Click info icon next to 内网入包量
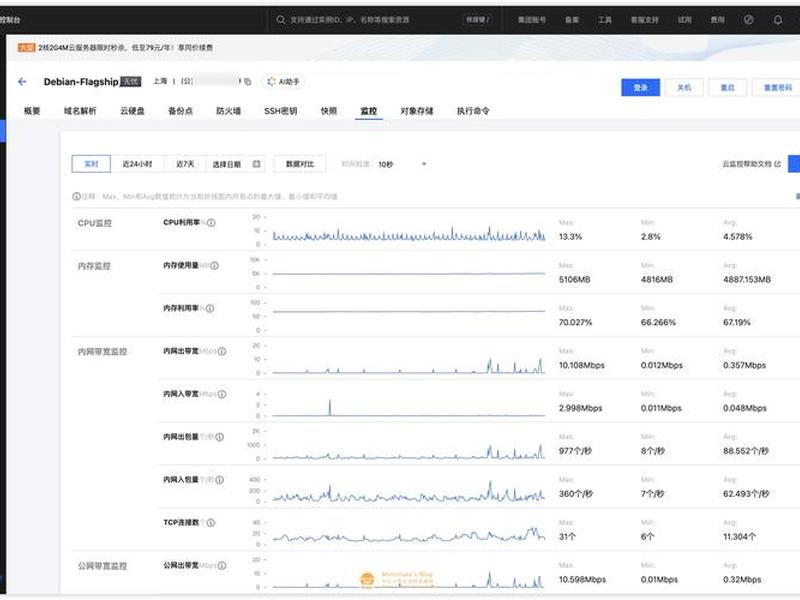Viewport: 800px width, 600px height. coord(219,480)
